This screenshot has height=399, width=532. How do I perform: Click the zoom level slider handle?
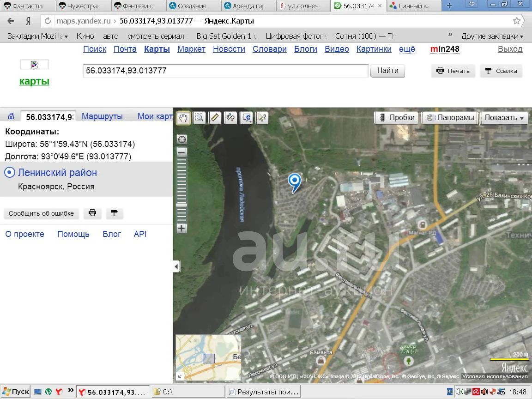tap(182, 205)
